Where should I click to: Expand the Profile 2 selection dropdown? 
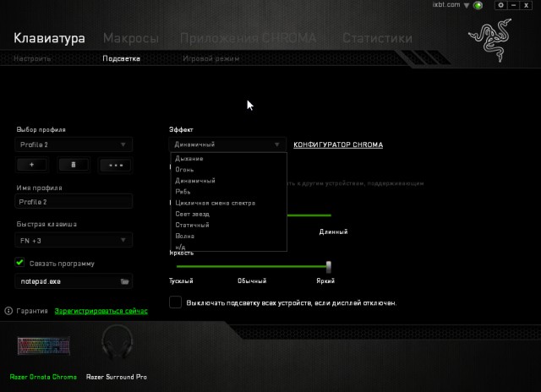74,144
